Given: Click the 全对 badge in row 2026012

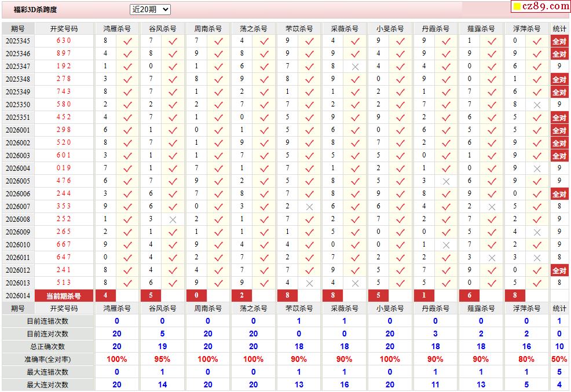Looking at the screenshot, I should pyautogui.click(x=559, y=270).
